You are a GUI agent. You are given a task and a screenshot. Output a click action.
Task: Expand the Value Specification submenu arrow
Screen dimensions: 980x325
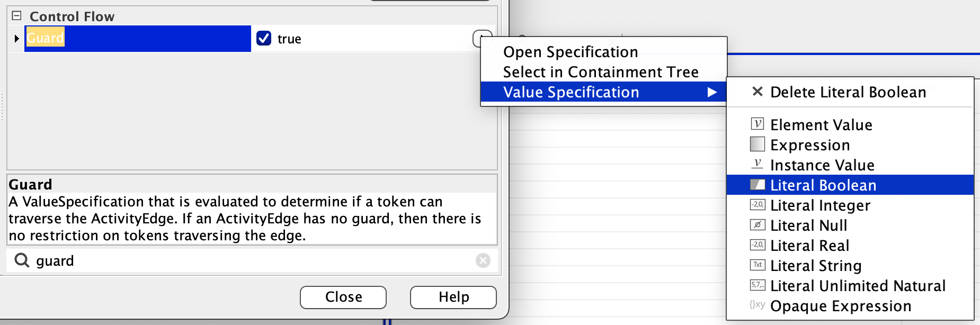pos(712,92)
